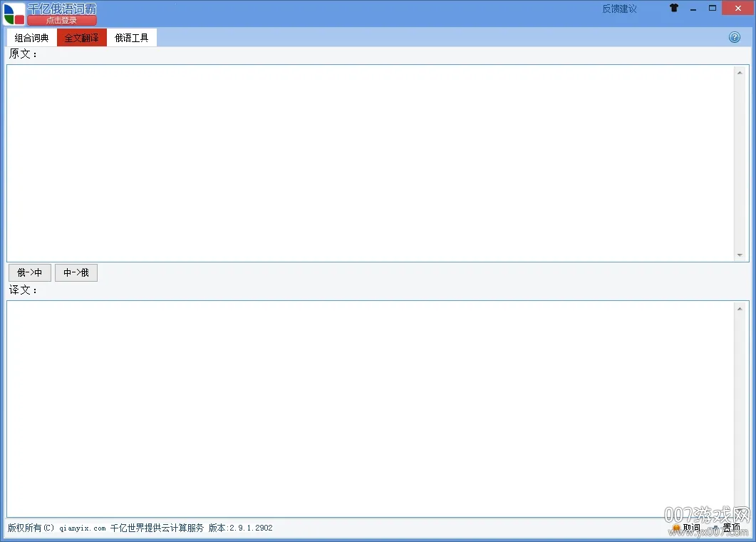
Task: Click the 俄->中 translate button
Action: [x=29, y=272]
